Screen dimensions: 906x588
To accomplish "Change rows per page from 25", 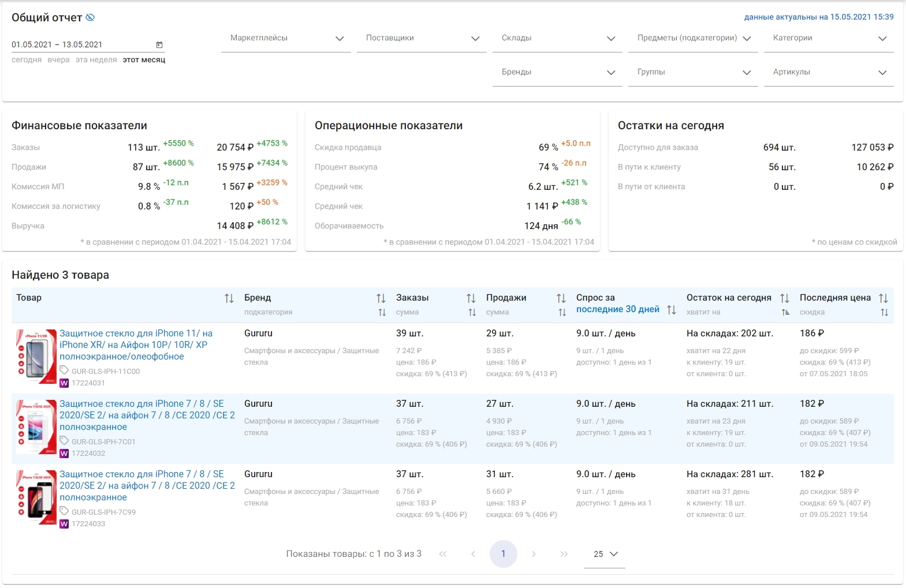I will point(605,554).
